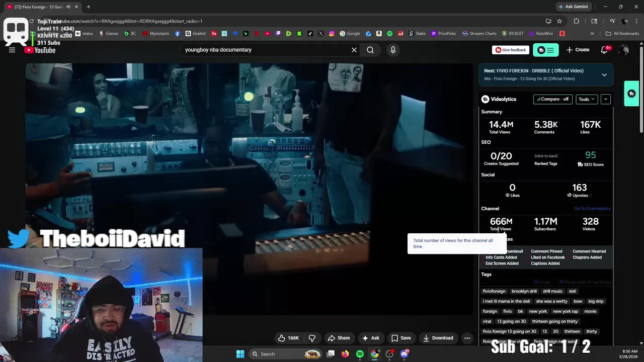The width and height of the screenshot is (644, 362).
Task: Collapse Videolytics panel with chevron button
Action: point(606,99)
